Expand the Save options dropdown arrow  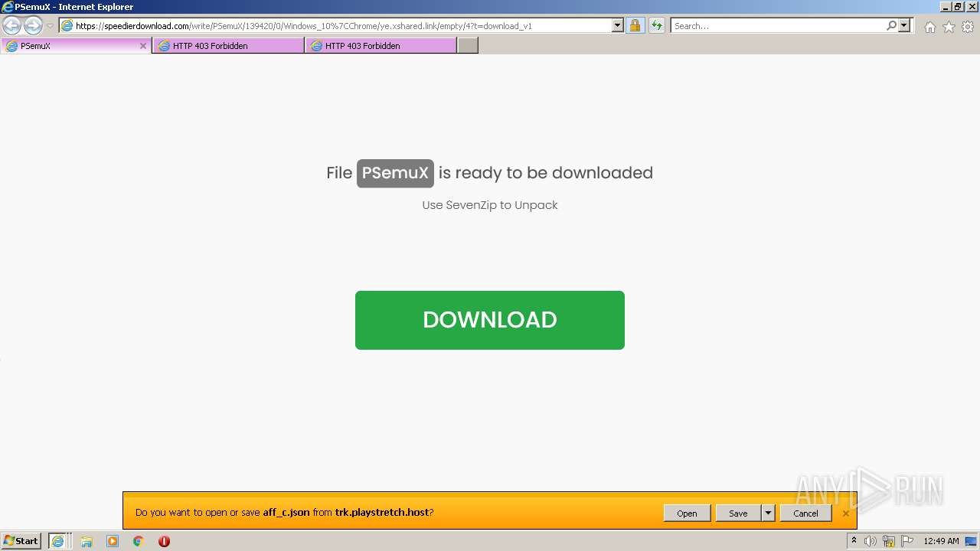point(768,514)
